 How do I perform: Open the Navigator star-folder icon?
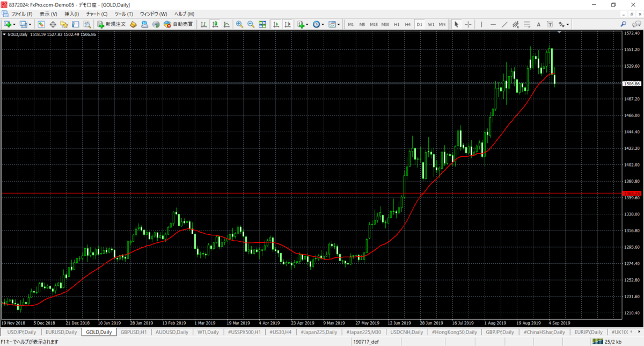point(64,24)
